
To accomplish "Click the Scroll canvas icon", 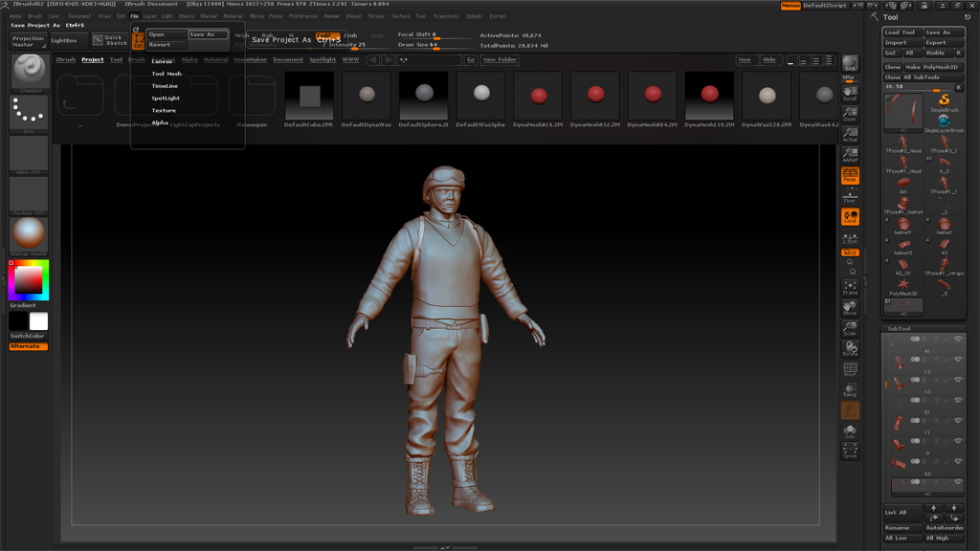I will pyautogui.click(x=850, y=94).
